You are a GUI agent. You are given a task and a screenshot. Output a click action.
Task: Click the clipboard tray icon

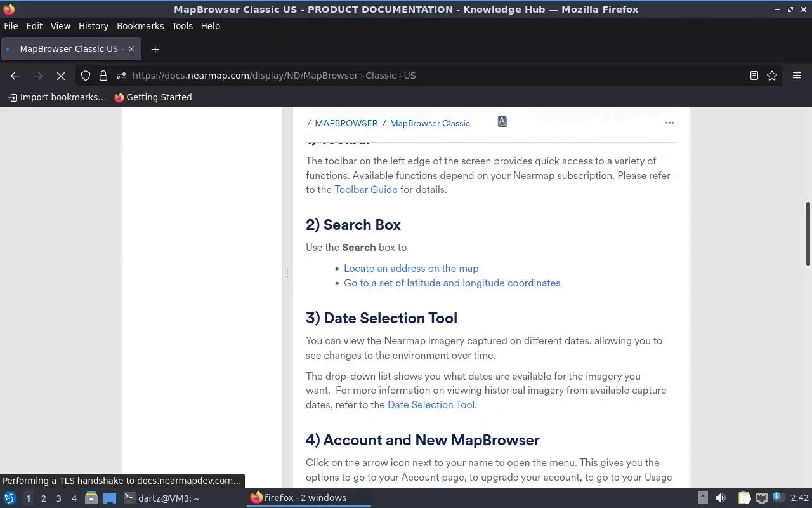click(x=744, y=498)
